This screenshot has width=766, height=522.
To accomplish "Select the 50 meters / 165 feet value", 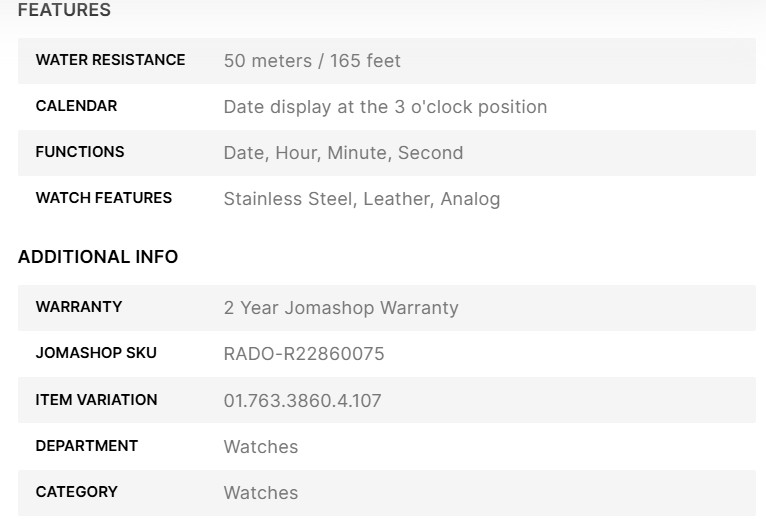I will (312, 61).
